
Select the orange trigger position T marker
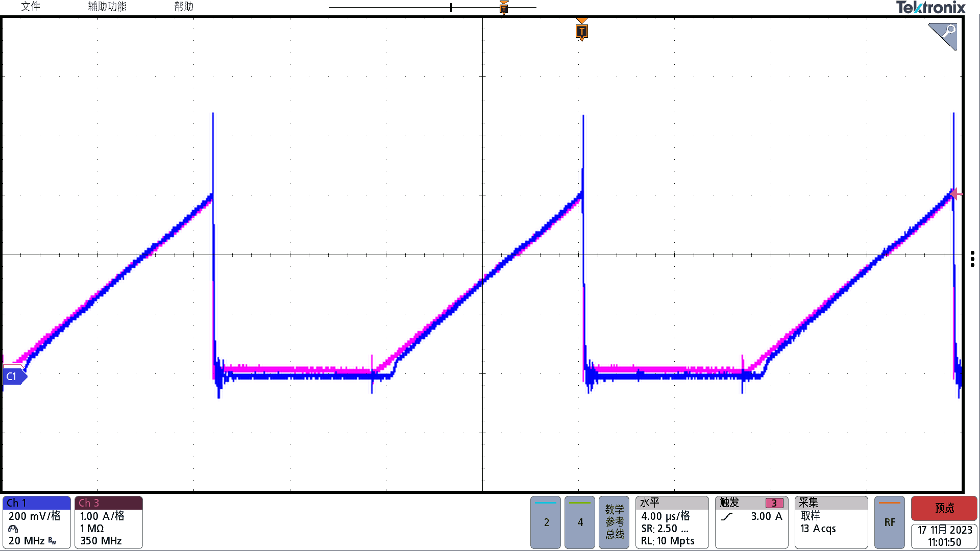pos(581,31)
